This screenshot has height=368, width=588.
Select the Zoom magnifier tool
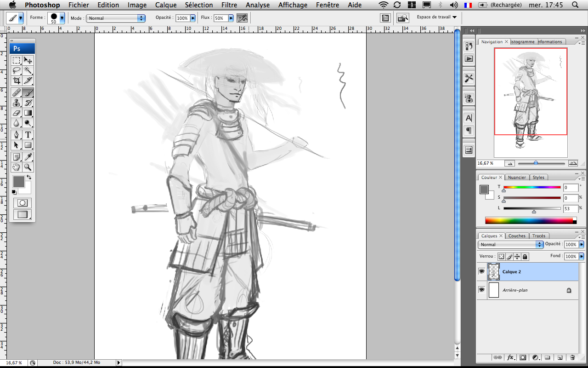(x=28, y=167)
